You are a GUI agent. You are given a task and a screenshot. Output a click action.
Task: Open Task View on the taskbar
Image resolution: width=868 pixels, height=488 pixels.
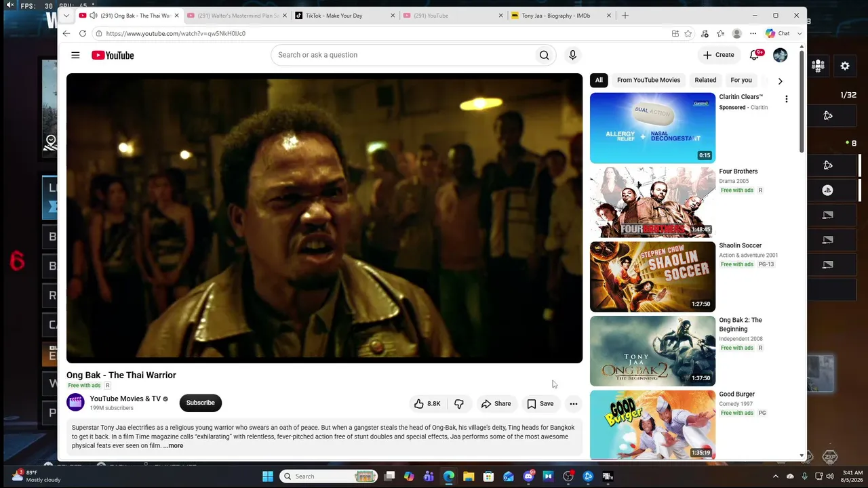389,476
